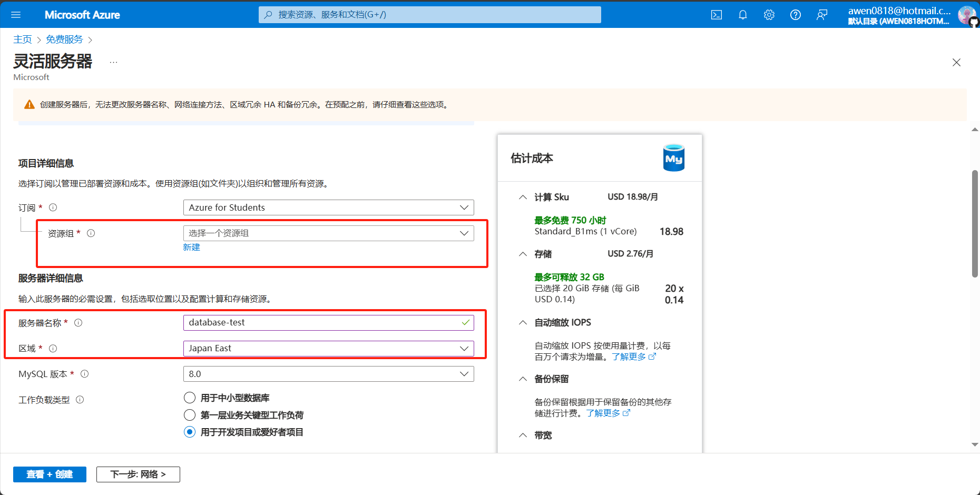The width and height of the screenshot is (980, 495).
Task: Show info tooltip for 资源组
Action: 91,233
